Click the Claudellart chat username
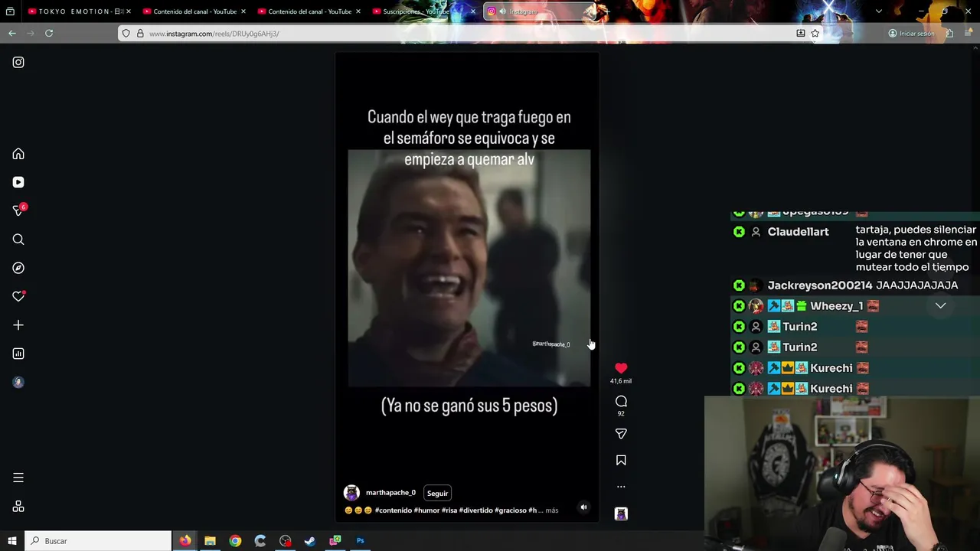Viewport: 980px width, 551px height. 798,232
